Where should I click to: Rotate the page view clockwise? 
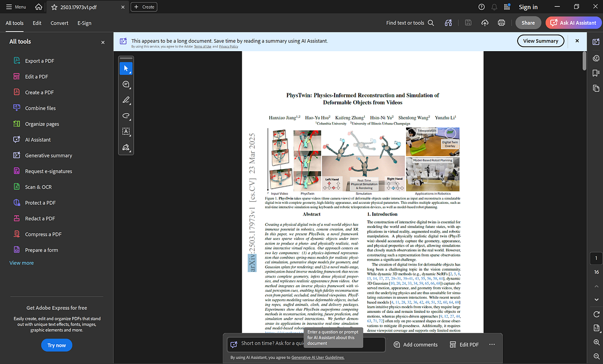click(596, 314)
